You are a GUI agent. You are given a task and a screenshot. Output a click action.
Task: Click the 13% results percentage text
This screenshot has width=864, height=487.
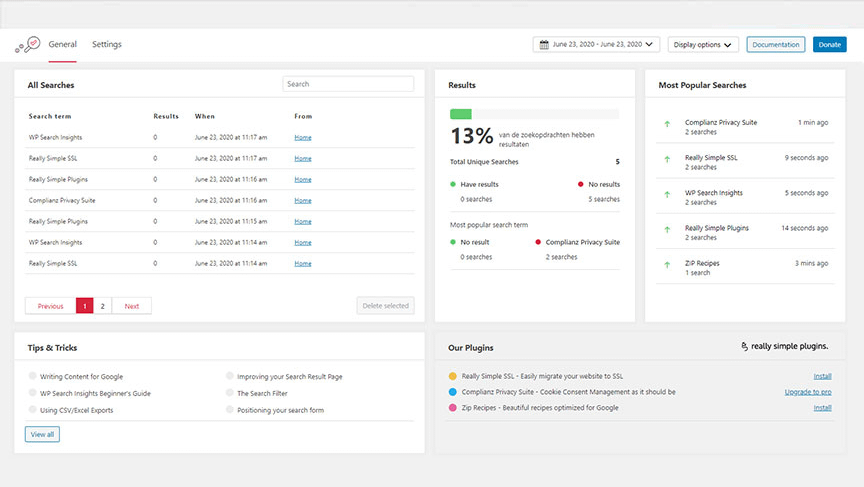(472, 136)
